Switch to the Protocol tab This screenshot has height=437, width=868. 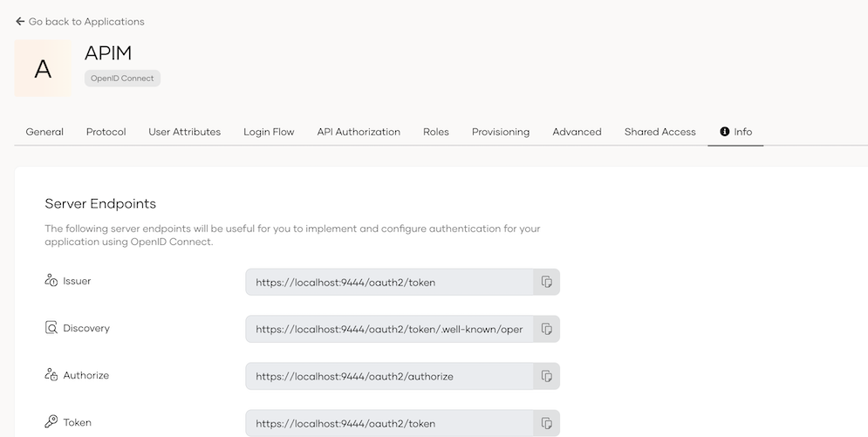pyautogui.click(x=106, y=132)
